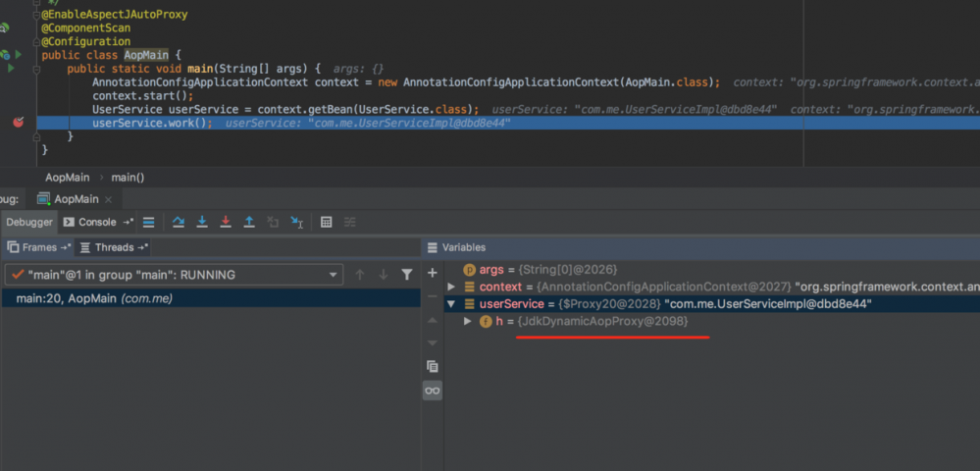Screen dimensions: 980x471
Task: Collapse the userService variable node
Action: pyautogui.click(x=451, y=304)
